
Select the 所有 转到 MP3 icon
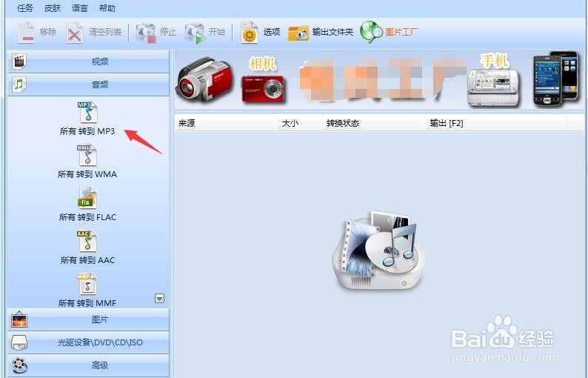click(87, 112)
